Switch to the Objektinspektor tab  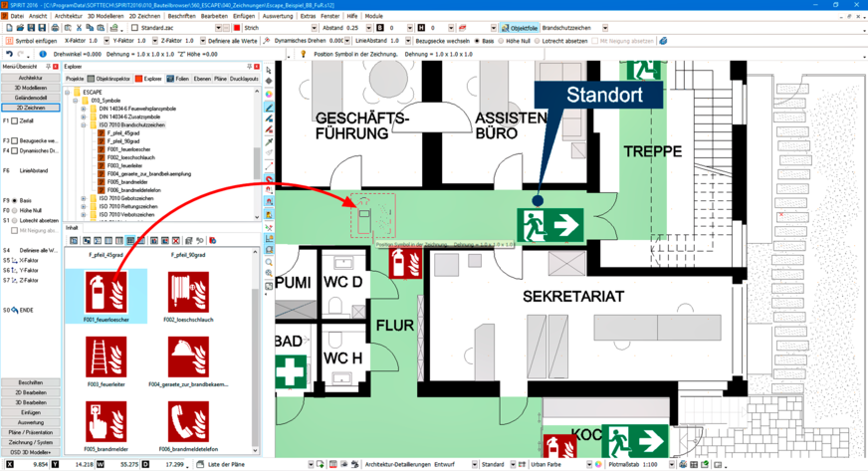109,79
